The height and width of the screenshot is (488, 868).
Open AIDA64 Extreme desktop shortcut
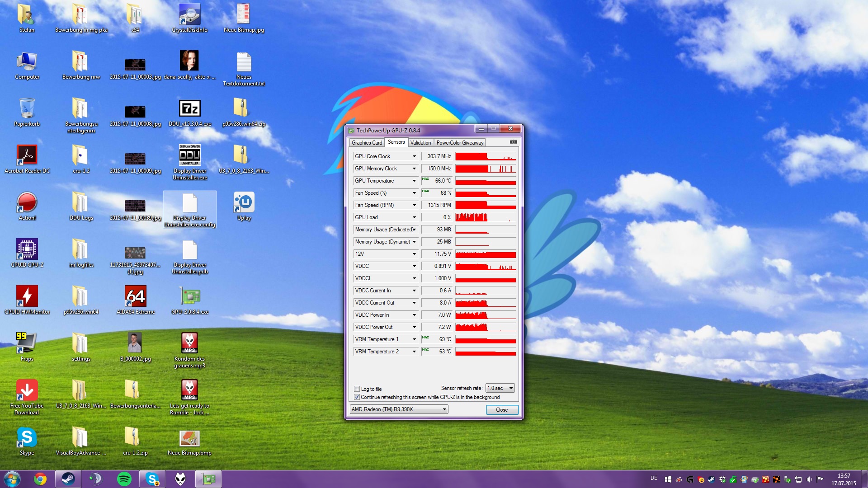[135, 296]
